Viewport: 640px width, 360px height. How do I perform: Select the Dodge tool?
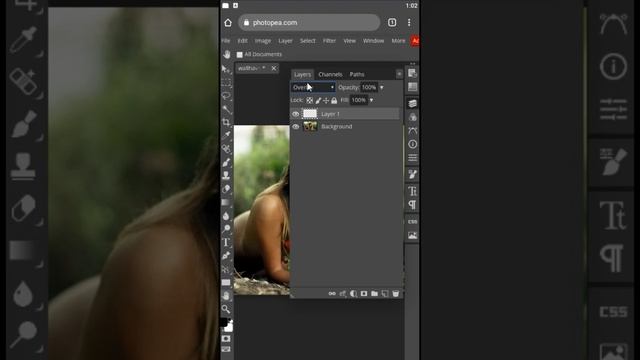pos(226,229)
